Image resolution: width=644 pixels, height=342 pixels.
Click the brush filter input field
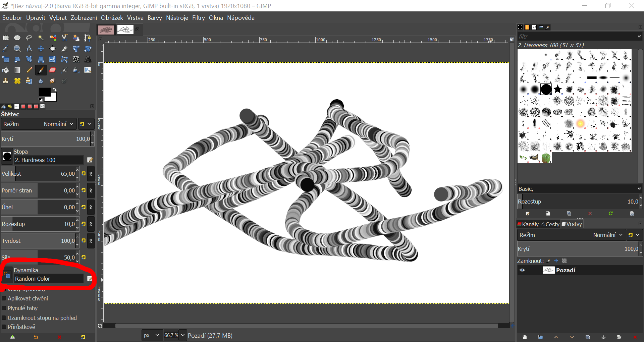pos(577,37)
